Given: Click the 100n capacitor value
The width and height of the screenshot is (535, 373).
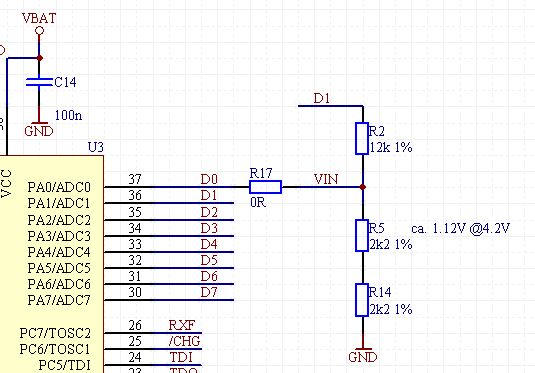Looking at the screenshot, I should pos(68,115).
